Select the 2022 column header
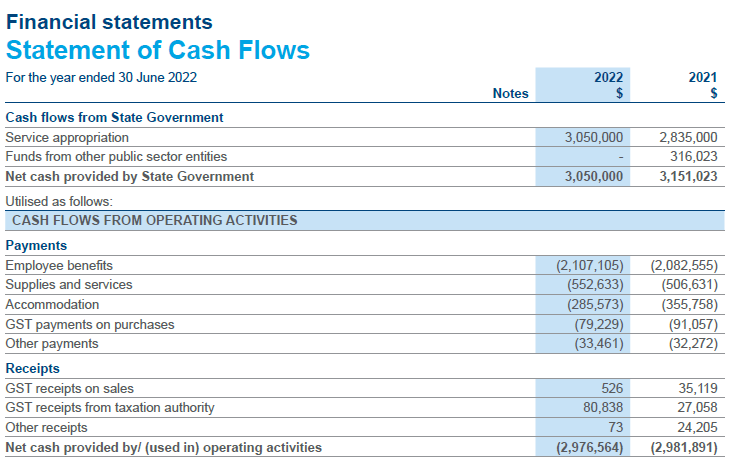Image resolution: width=745 pixels, height=474 pixels. pyautogui.click(x=608, y=77)
